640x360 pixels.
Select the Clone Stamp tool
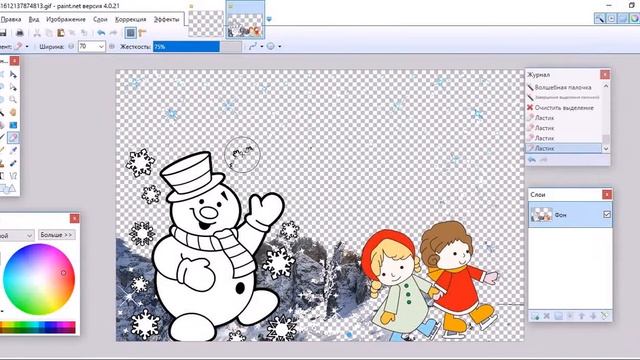click(2, 163)
